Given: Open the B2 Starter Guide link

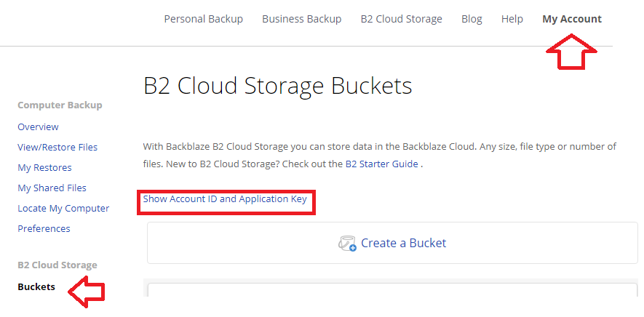Looking at the screenshot, I should [381, 164].
